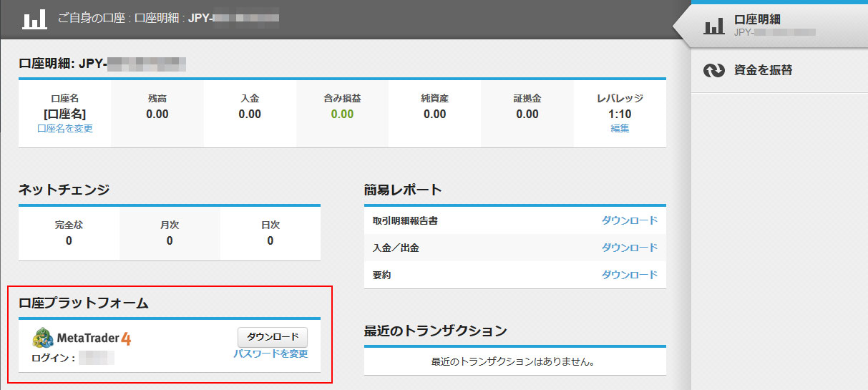868x390 pixels.
Task: Click the transfer arrows icon beside 資金を振替
Action: [713, 70]
